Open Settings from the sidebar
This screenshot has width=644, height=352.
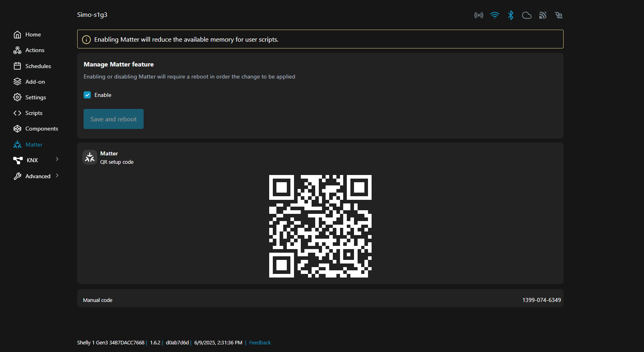coord(35,98)
